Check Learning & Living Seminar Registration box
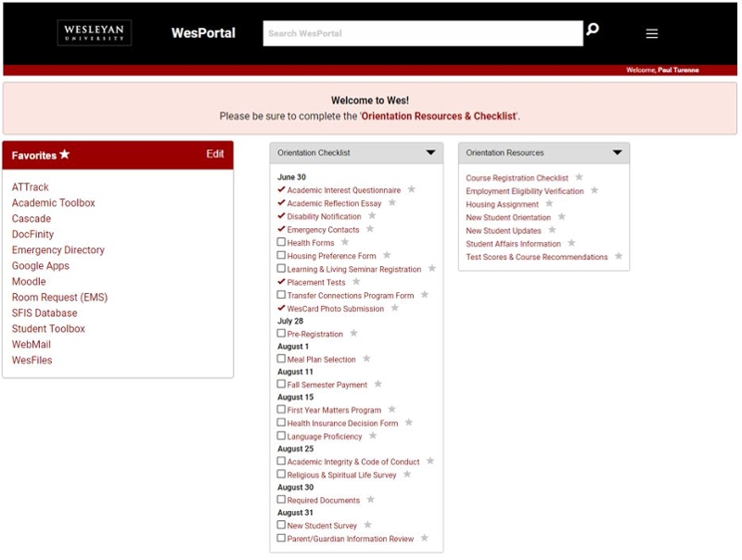742x560 pixels. pyautogui.click(x=281, y=269)
